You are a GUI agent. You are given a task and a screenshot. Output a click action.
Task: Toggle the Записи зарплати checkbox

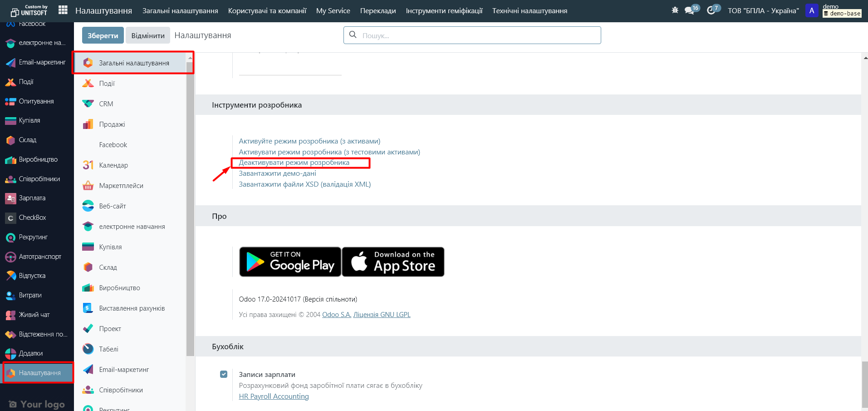tap(224, 374)
